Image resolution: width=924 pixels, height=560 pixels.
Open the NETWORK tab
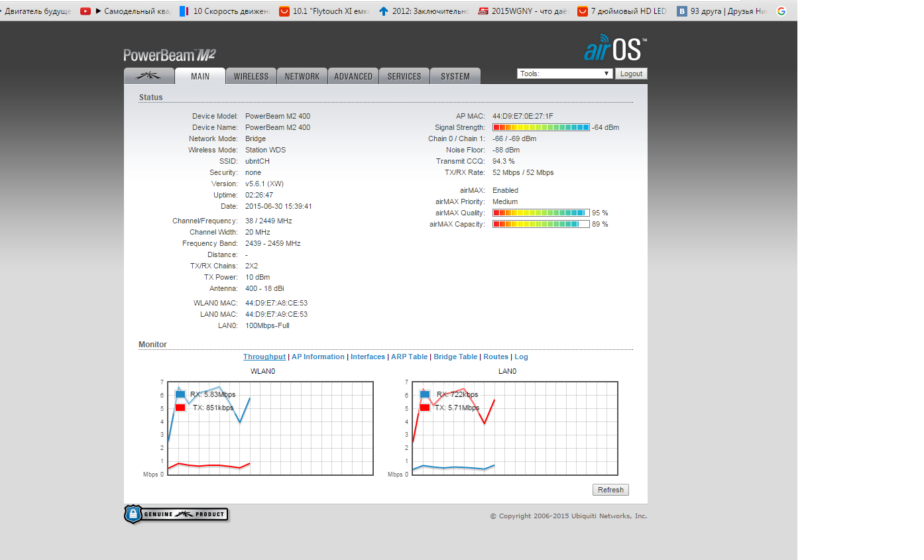(x=302, y=76)
